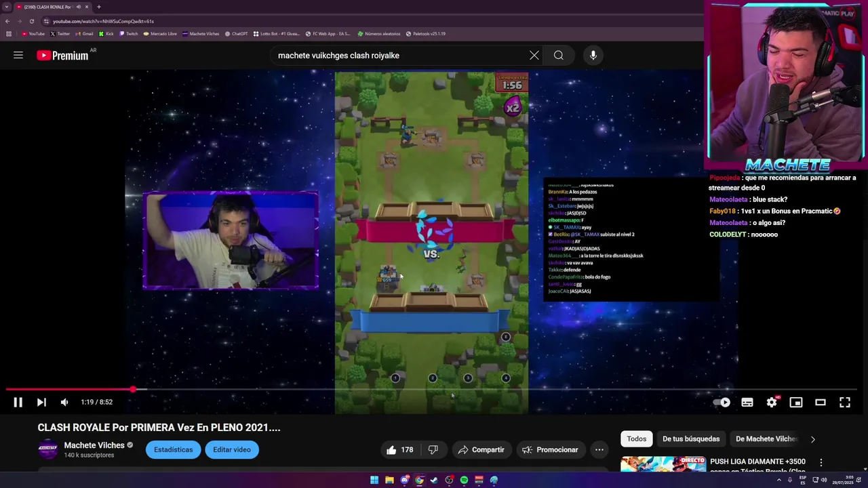The width and height of the screenshot is (868, 488).
Task: Enter fullscreen video mode
Action: point(845,403)
